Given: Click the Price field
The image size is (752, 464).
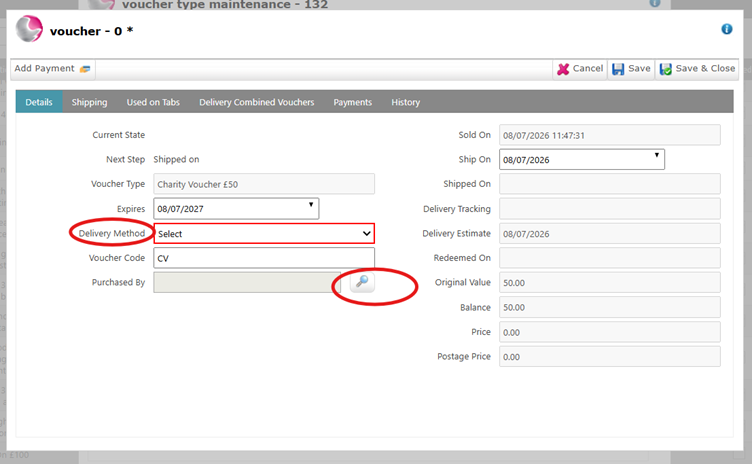Looking at the screenshot, I should pos(610,332).
